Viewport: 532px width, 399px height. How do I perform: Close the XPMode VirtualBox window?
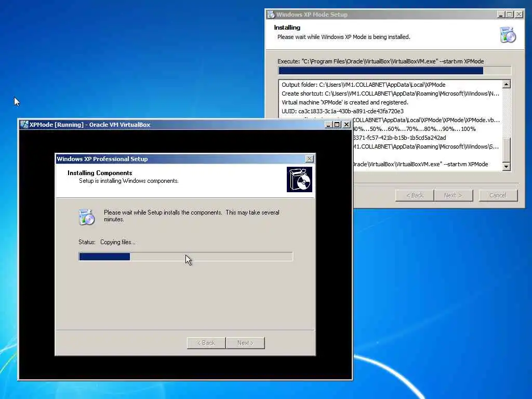tap(347, 125)
